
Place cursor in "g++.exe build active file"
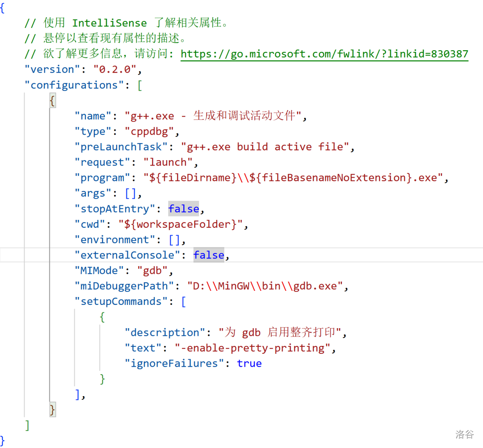(265, 147)
